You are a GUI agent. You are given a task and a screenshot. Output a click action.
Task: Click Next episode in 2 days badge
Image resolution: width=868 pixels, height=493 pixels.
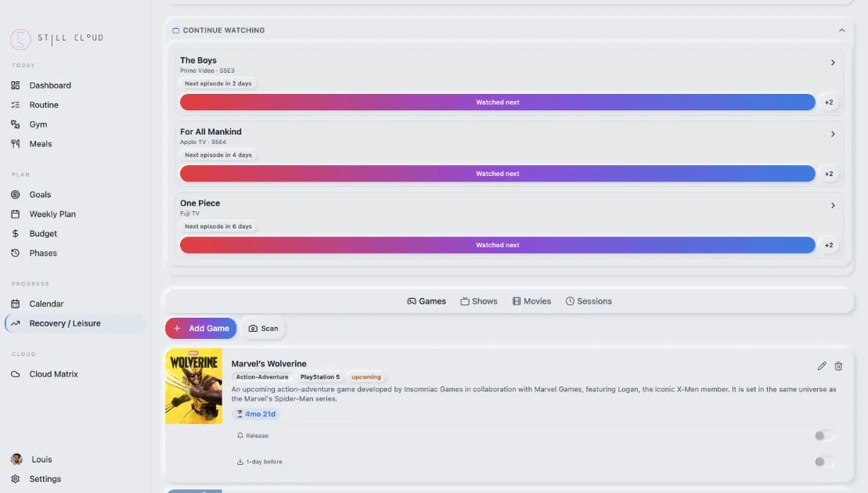pyautogui.click(x=218, y=84)
